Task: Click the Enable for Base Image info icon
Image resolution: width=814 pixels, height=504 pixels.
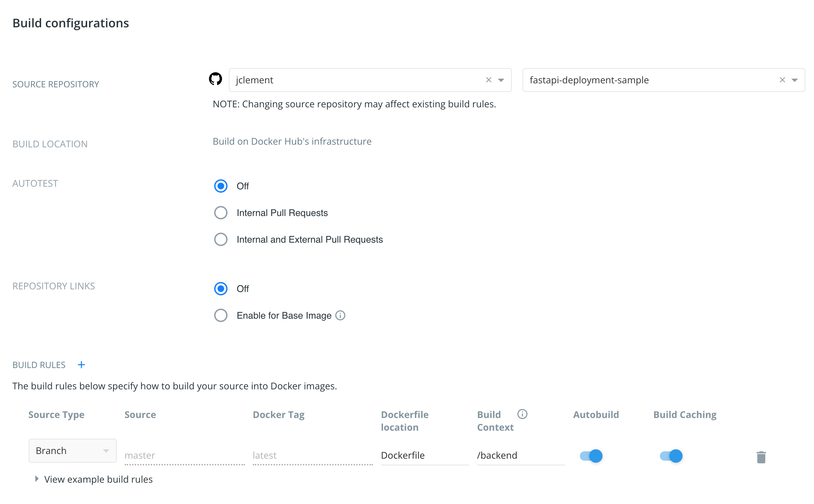Action: coord(340,315)
